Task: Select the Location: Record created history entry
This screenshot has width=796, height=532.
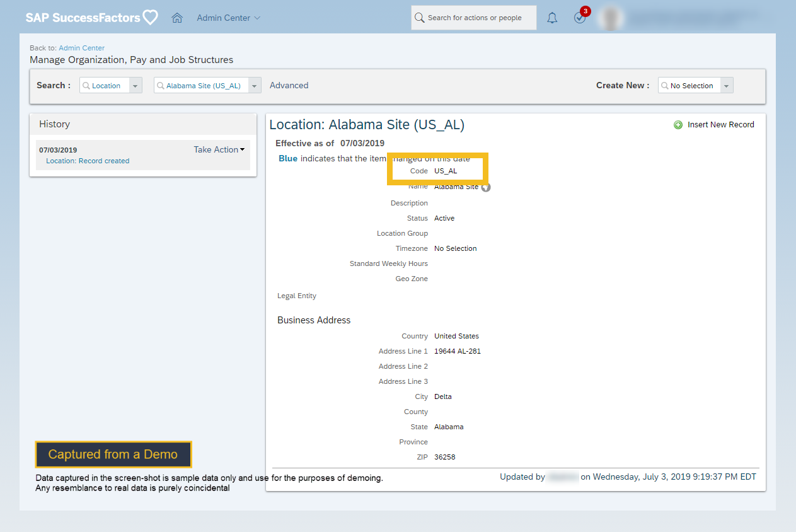Action: (x=88, y=161)
